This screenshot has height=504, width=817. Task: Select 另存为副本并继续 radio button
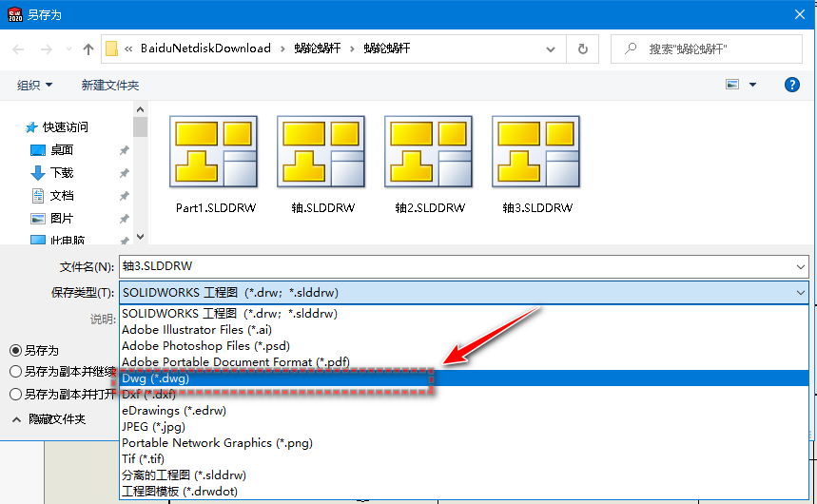[x=15, y=371]
